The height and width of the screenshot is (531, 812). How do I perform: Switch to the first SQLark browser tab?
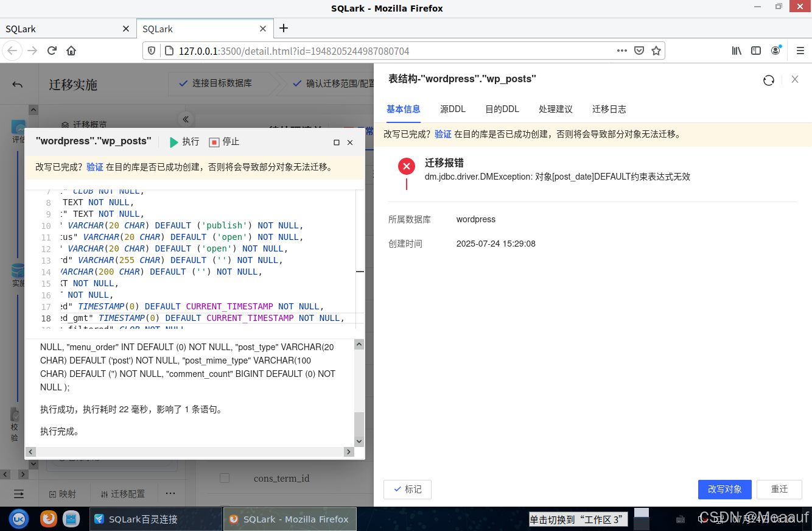(68, 29)
